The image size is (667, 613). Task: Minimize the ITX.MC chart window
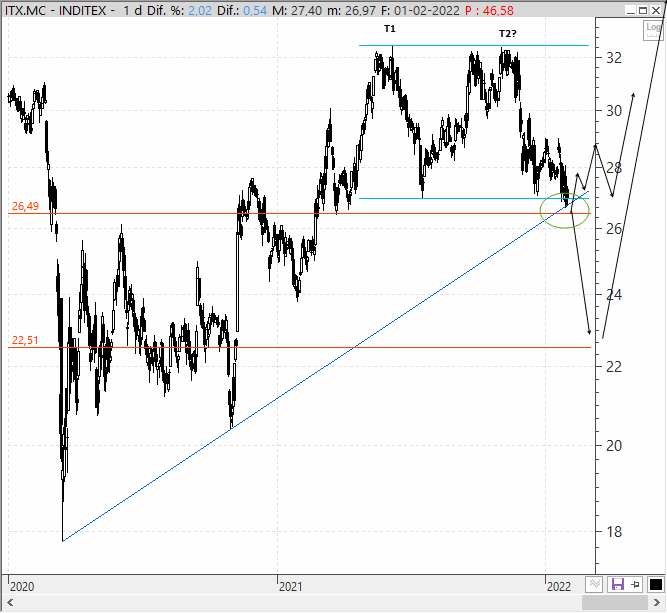[631, 10]
